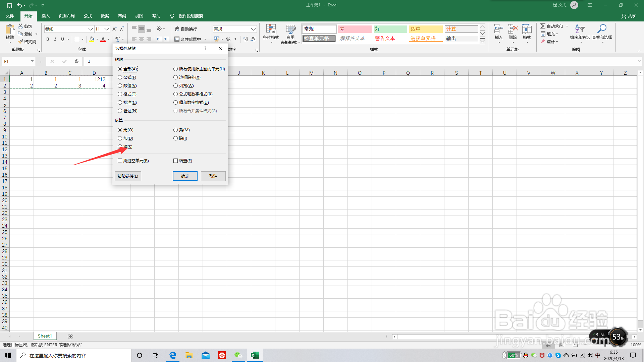The width and height of the screenshot is (644, 362).
Task: Expand the number format 常规 dropdown
Action: tap(253, 29)
